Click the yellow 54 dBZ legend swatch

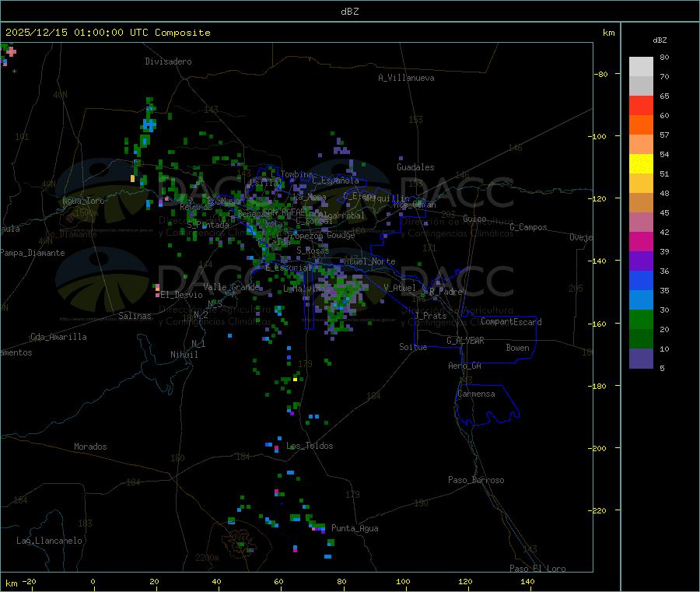pyautogui.click(x=641, y=164)
